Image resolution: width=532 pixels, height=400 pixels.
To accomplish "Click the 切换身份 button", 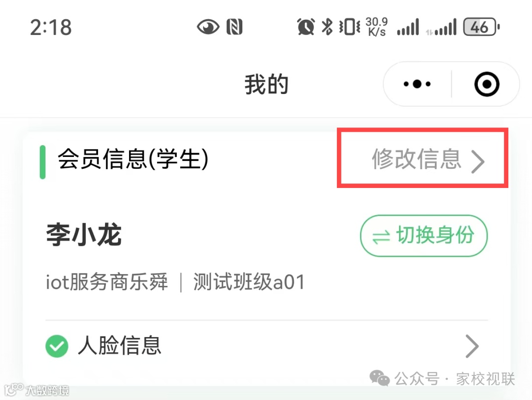I will coord(424,236).
